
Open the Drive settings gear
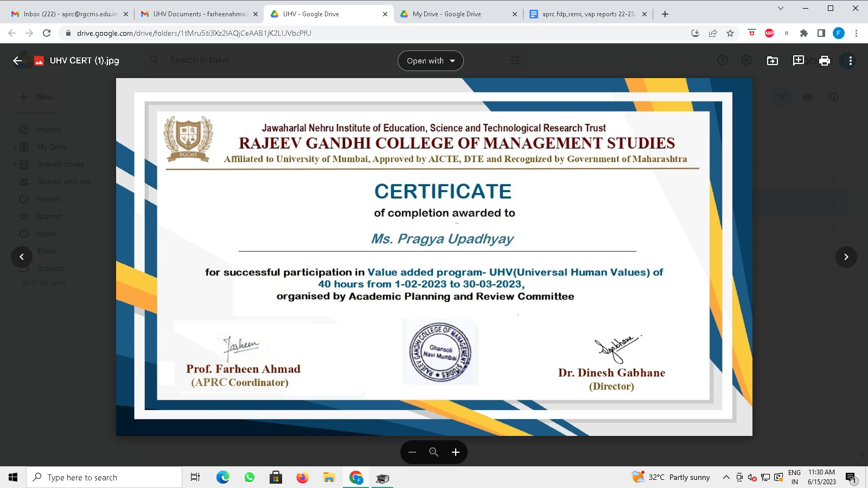point(746,60)
